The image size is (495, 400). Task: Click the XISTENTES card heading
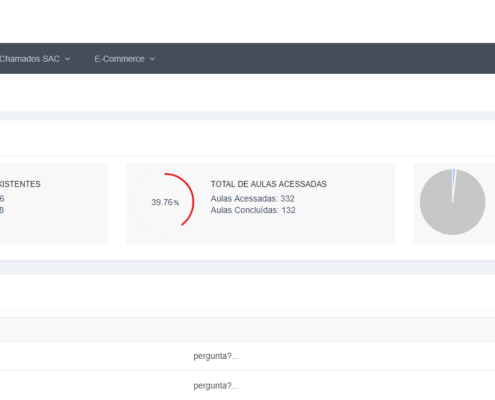tap(20, 184)
